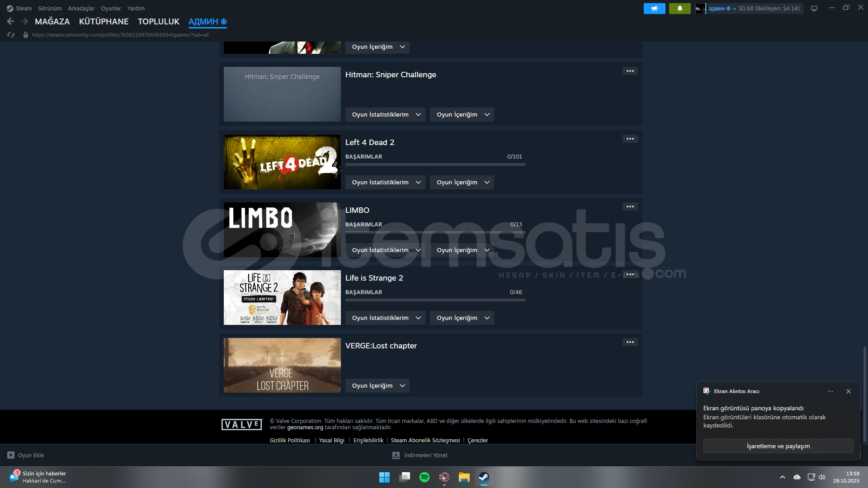The height and width of the screenshot is (488, 868).
Task: Open the Görünüm menu
Action: (50, 9)
